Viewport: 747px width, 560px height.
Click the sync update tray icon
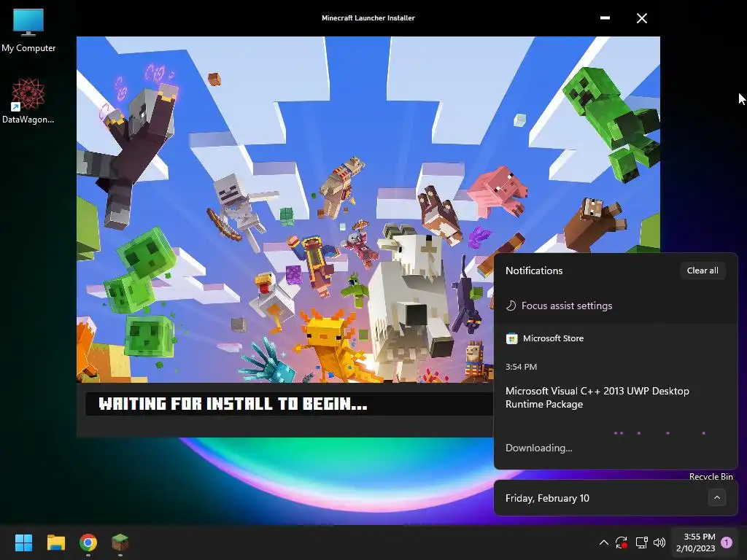pos(622,542)
